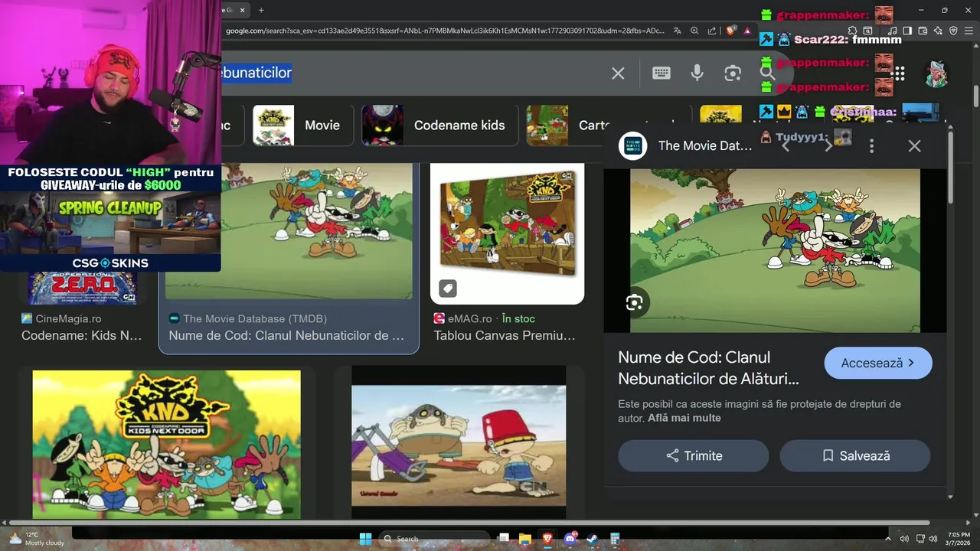Screen dimensions: 980x551
Task: Start voice search with the microphone
Action: (697, 73)
